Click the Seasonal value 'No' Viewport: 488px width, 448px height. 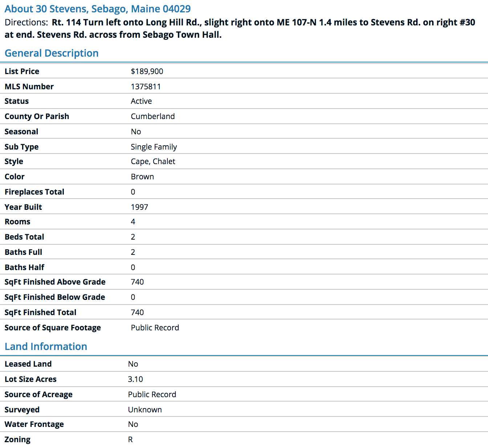click(136, 132)
